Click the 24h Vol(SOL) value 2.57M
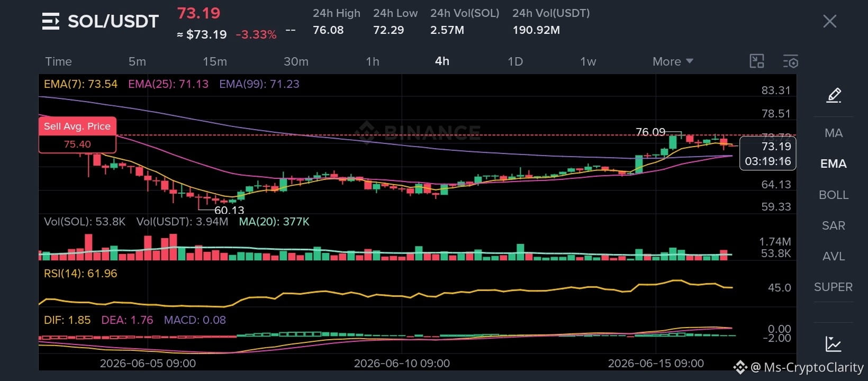The width and height of the screenshot is (868, 381). point(447,30)
